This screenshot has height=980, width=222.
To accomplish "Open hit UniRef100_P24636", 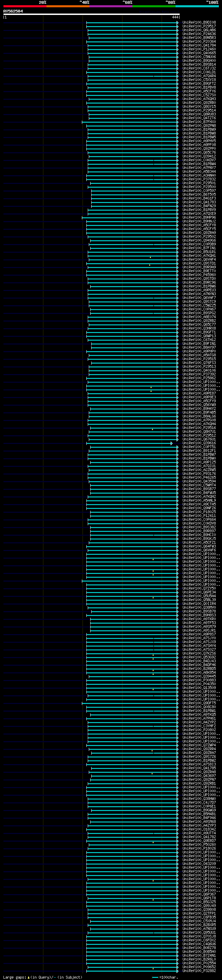I will coord(199,34).
